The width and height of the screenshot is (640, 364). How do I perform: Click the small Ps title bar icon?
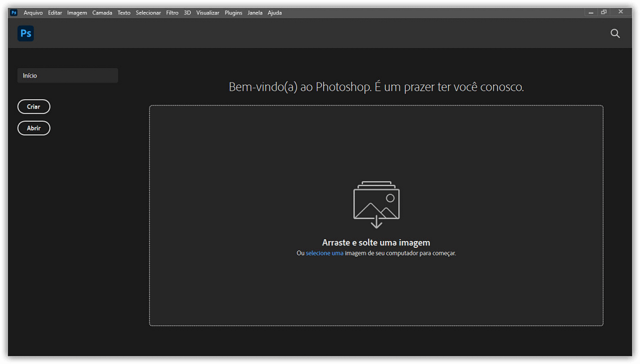tap(14, 12)
